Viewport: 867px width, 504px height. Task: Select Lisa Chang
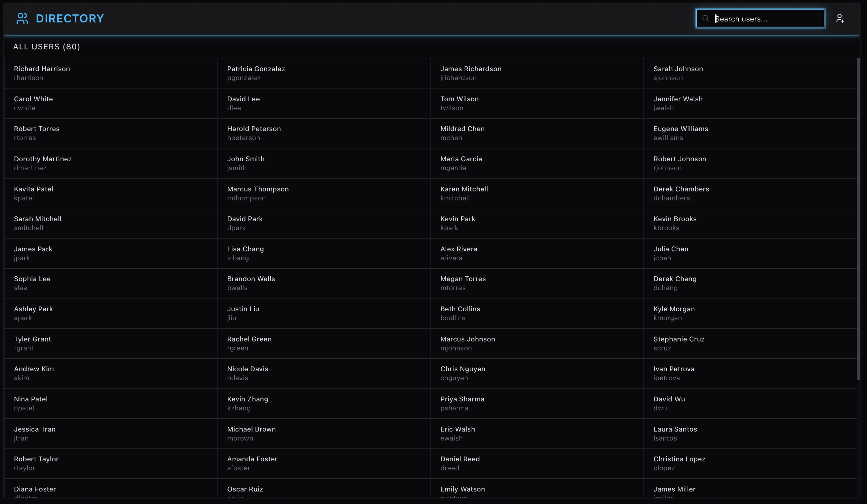(x=324, y=253)
